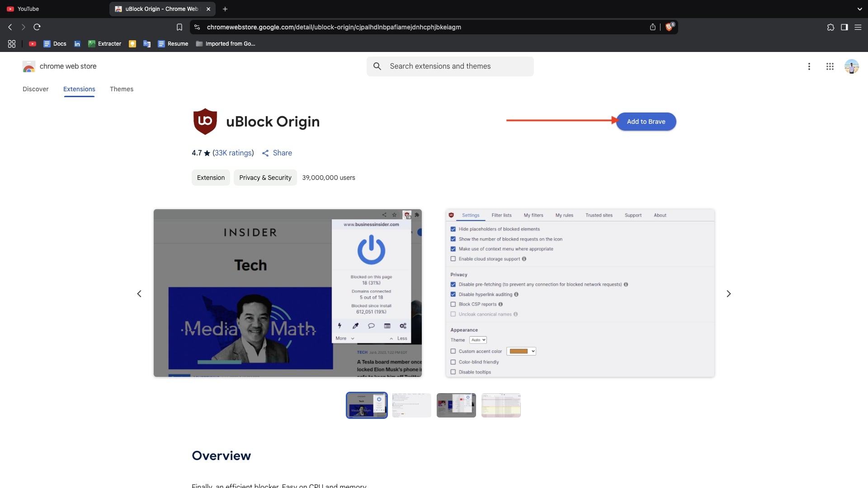The height and width of the screenshot is (488, 868).
Task: Click the Chrome Web Store logo
Action: coord(29,66)
